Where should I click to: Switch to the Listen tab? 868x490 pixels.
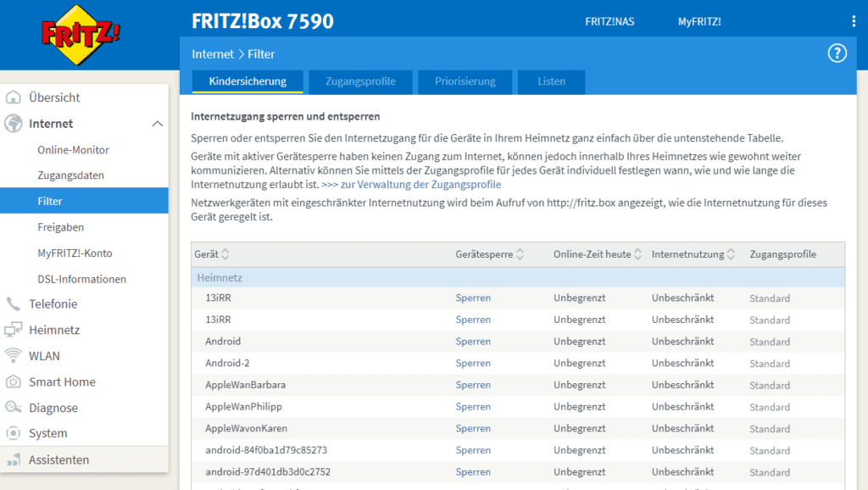coord(551,81)
